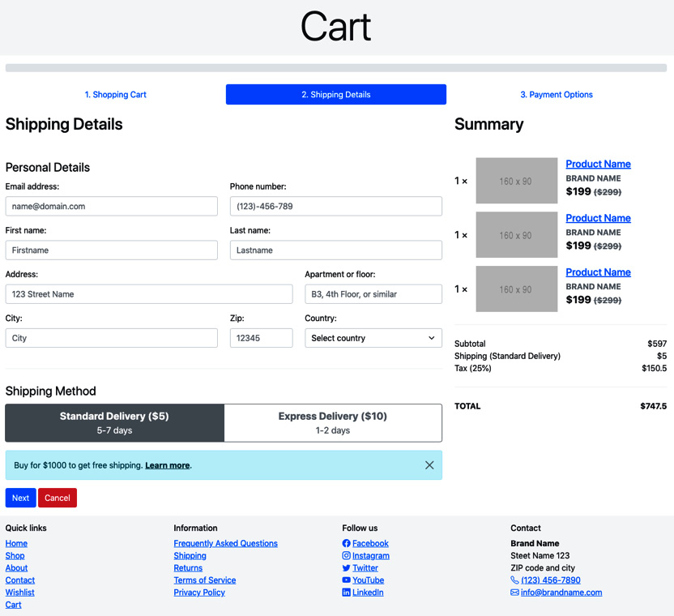Click the Next button

[20, 498]
